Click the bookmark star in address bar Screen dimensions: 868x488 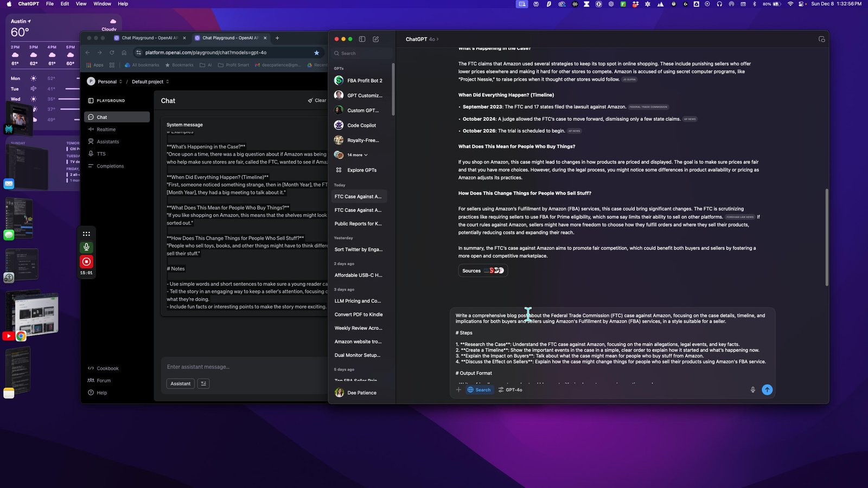pos(316,53)
